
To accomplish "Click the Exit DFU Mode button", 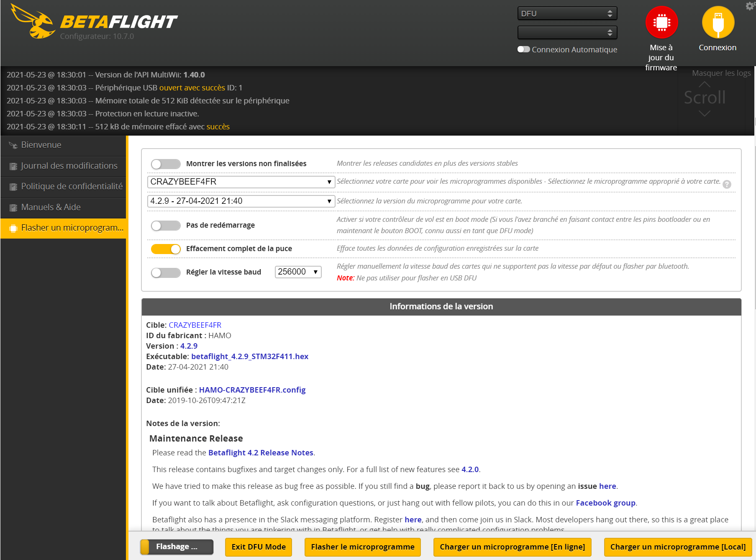I will coord(258,547).
